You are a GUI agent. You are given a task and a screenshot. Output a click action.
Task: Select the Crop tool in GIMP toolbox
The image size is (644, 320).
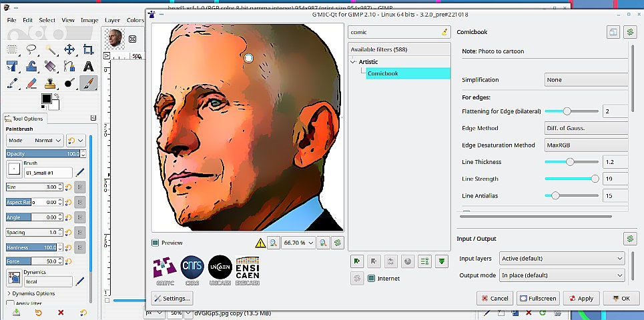point(88,49)
